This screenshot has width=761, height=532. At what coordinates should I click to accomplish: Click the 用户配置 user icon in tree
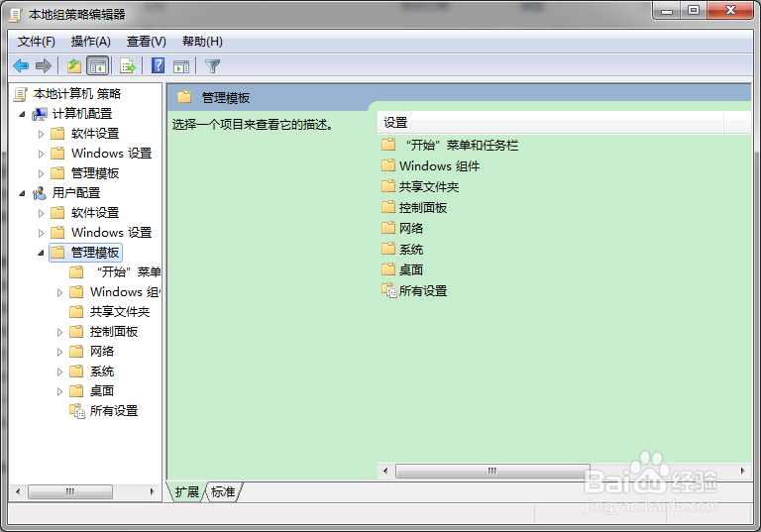click(x=40, y=193)
